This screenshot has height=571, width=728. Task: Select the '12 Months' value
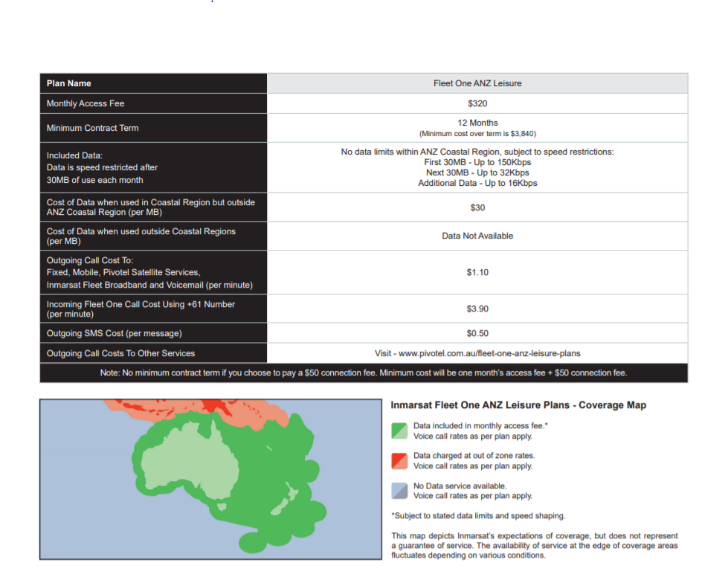coord(477,123)
